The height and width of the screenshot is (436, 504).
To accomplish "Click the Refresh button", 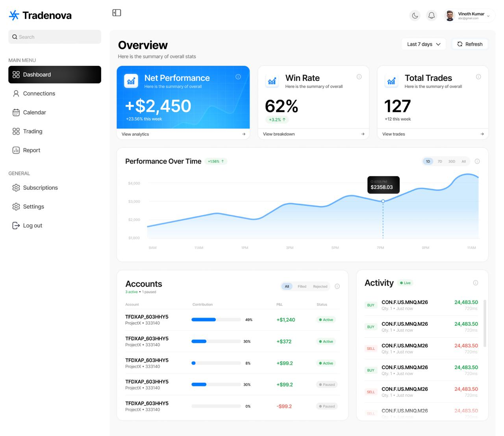I will pos(470,44).
